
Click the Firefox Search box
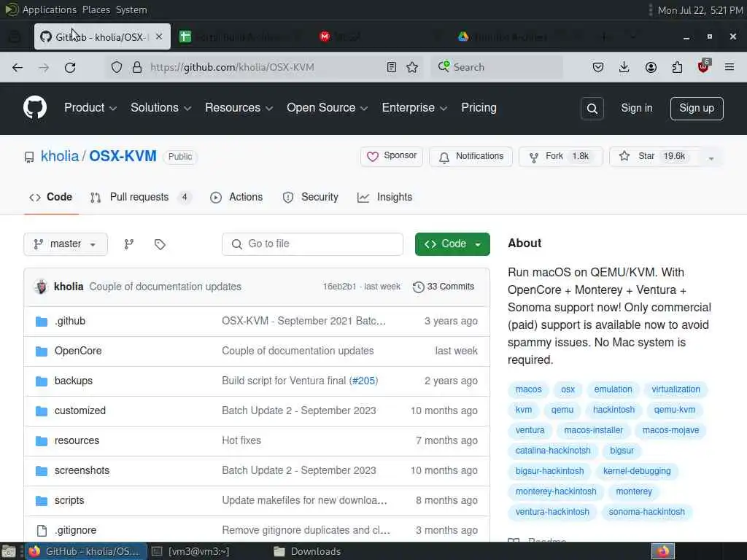pyautogui.click(x=497, y=67)
